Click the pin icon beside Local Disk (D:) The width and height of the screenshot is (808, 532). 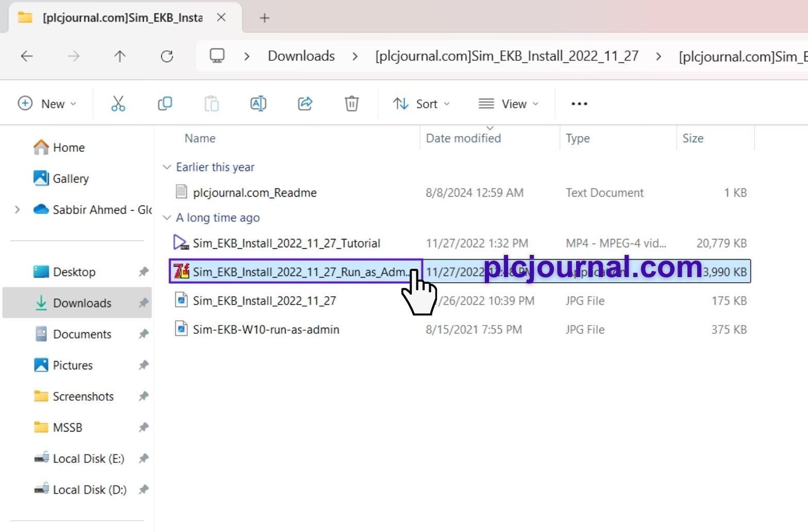[144, 490]
